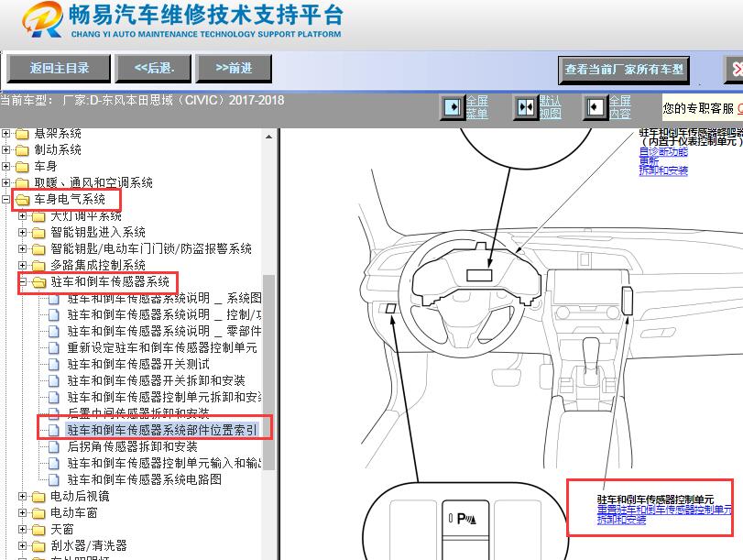Click the tree panel scrollbar thumb
The width and height of the screenshot is (743, 560).
[x=268, y=372]
